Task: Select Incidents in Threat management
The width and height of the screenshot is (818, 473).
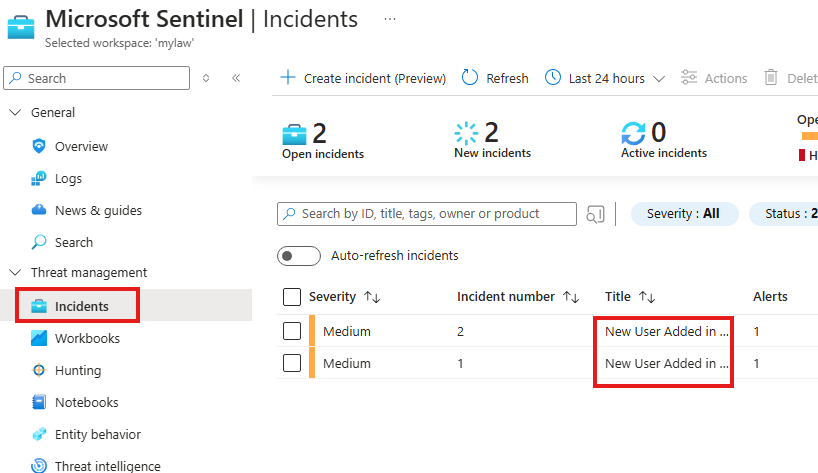Action: point(81,306)
